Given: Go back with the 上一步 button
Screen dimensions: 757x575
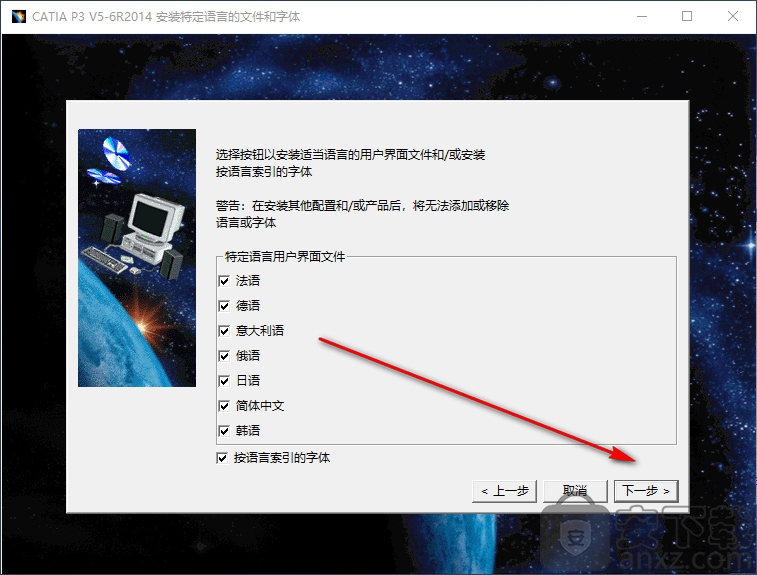Looking at the screenshot, I should [x=505, y=491].
